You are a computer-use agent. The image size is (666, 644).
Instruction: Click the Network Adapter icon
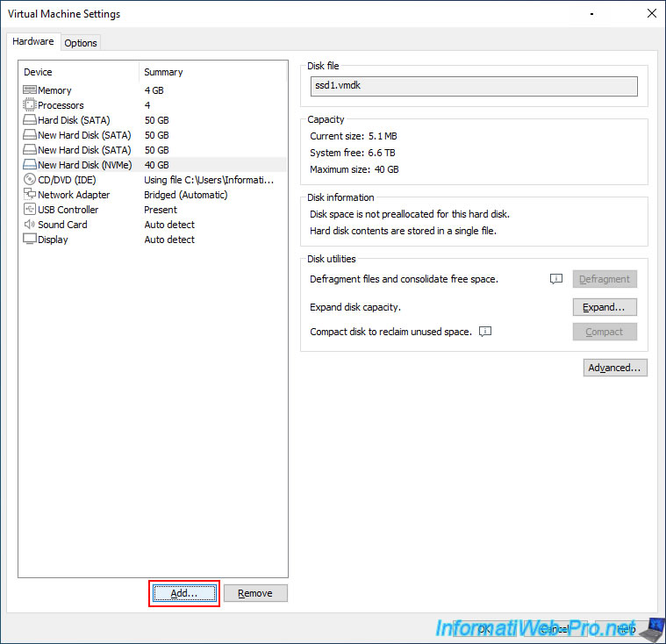click(x=30, y=195)
